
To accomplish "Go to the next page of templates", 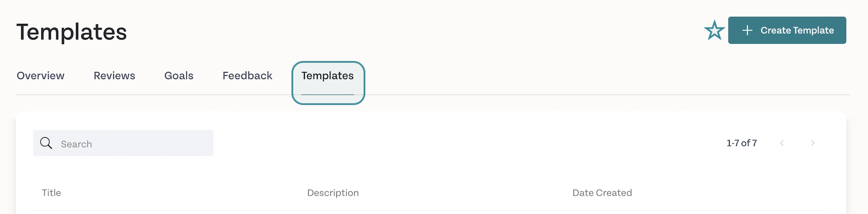I will point(813,143).
